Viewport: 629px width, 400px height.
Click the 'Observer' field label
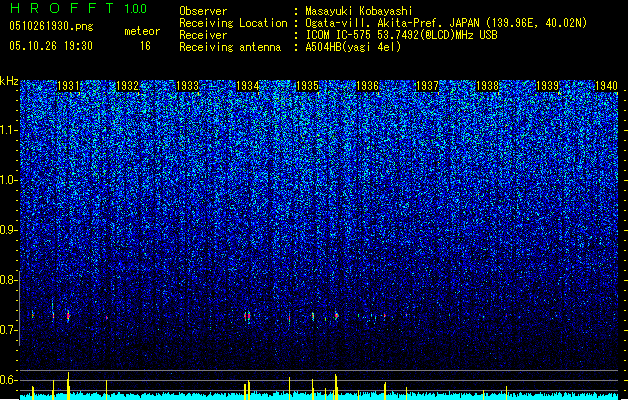pyautogui.click(x=203, y=11)
